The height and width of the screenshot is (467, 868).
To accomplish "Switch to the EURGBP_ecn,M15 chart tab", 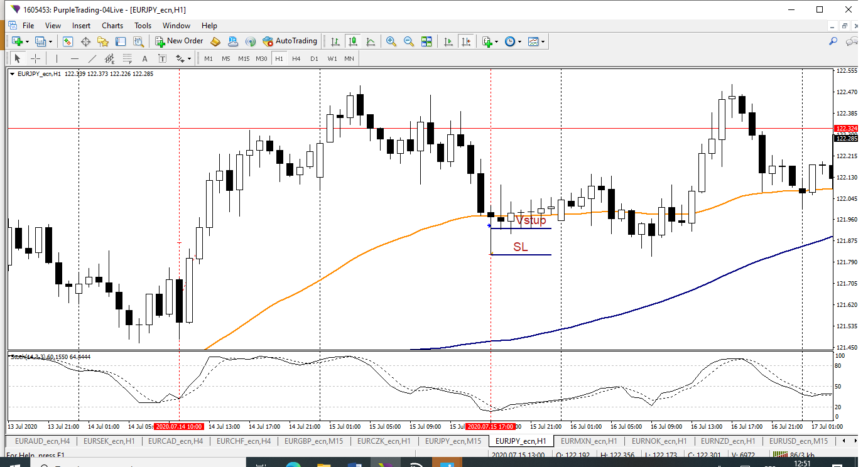I will point(313,441).
